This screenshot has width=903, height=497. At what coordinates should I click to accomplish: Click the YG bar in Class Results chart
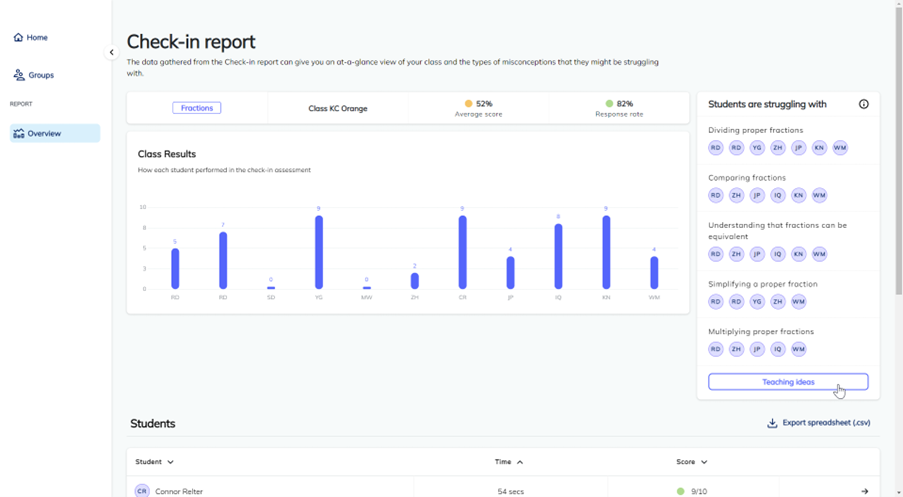click(319, 252)
